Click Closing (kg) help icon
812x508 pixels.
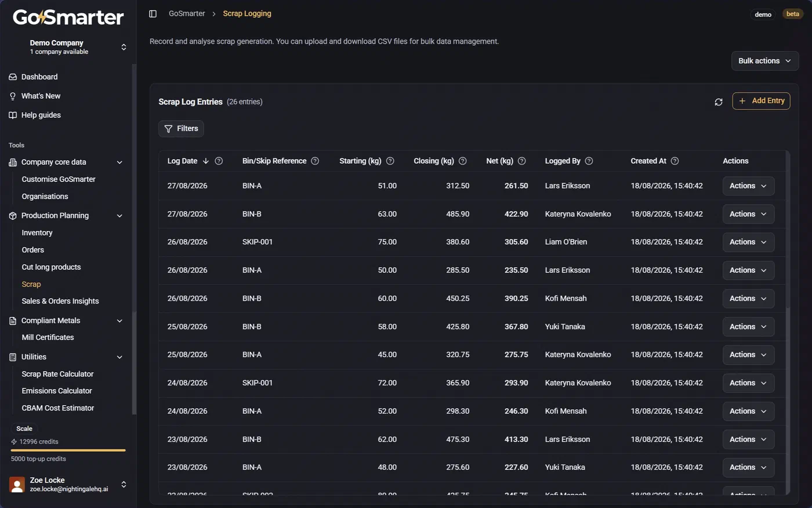[x=463, y=161]
